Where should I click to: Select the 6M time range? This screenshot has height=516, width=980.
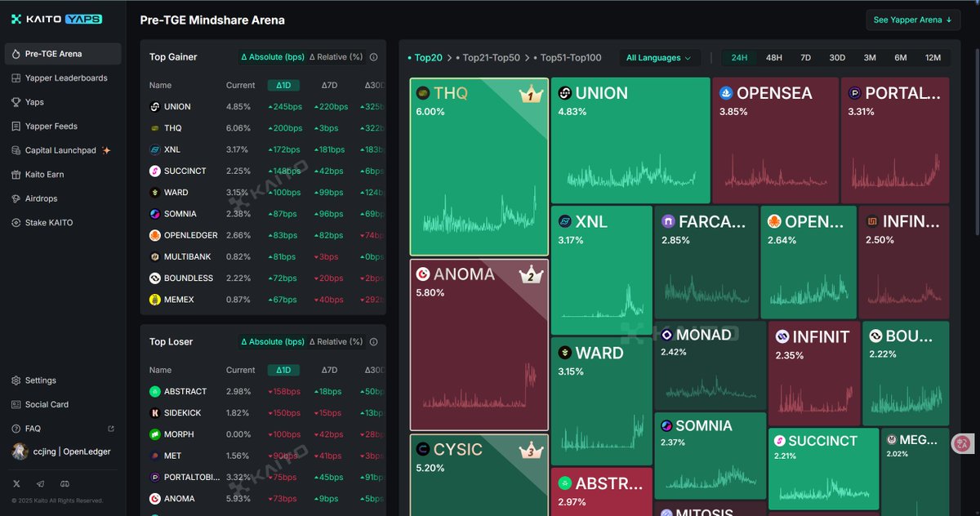coord(901,58)
